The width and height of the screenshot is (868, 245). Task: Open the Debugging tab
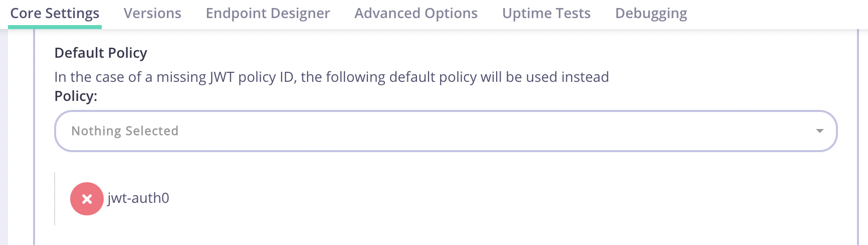click(651, 14)
